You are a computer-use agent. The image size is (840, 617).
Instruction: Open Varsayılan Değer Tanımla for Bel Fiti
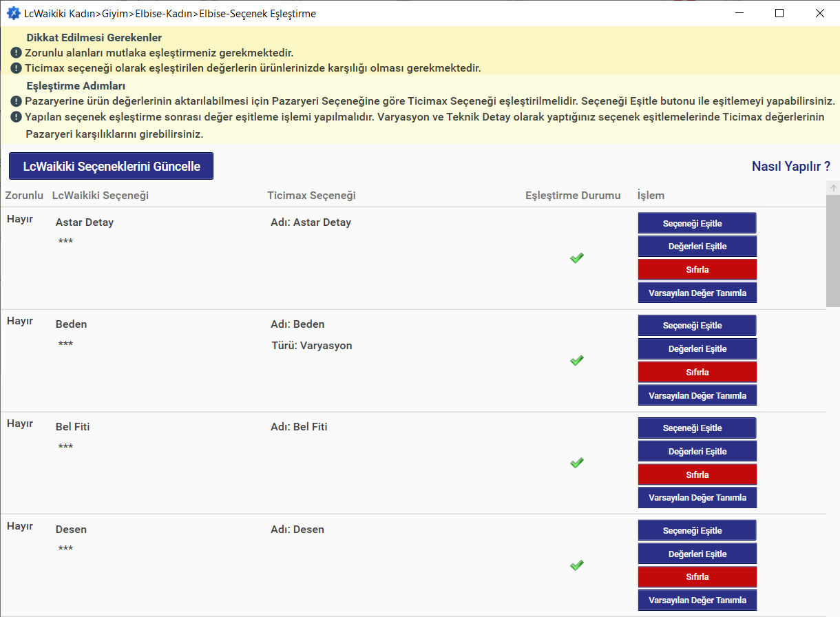click(x=697, y=498)
